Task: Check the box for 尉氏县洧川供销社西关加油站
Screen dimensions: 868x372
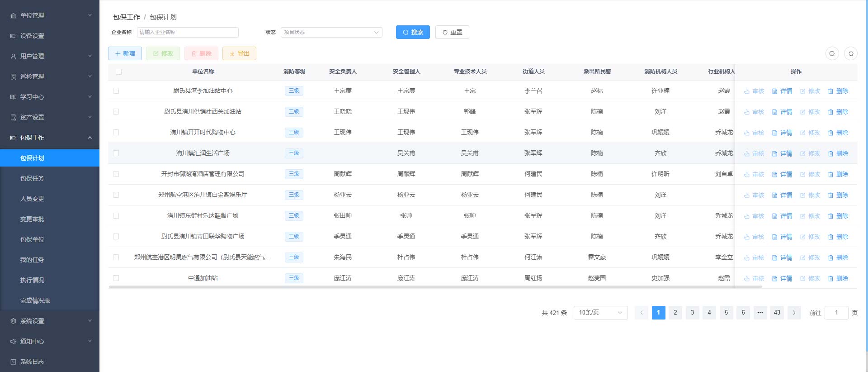Action: click(116, 112)
